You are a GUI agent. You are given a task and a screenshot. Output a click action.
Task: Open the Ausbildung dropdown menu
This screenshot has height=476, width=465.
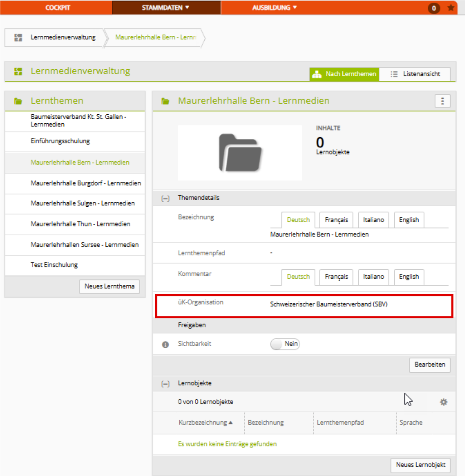coord(274,8)
